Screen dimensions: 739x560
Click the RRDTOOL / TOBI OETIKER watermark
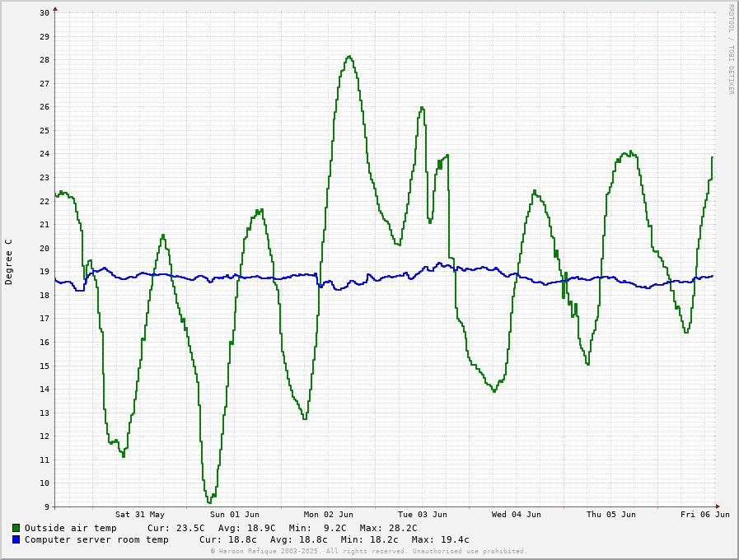[730, 49]
